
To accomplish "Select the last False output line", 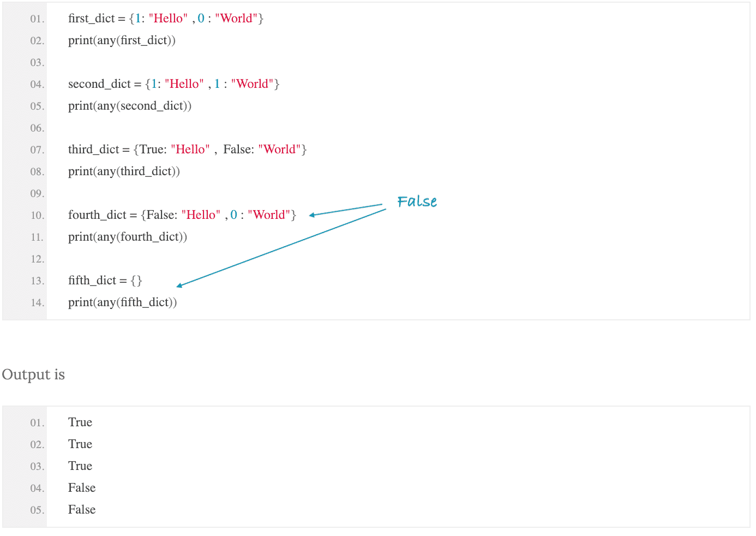I will pos(82,510).
